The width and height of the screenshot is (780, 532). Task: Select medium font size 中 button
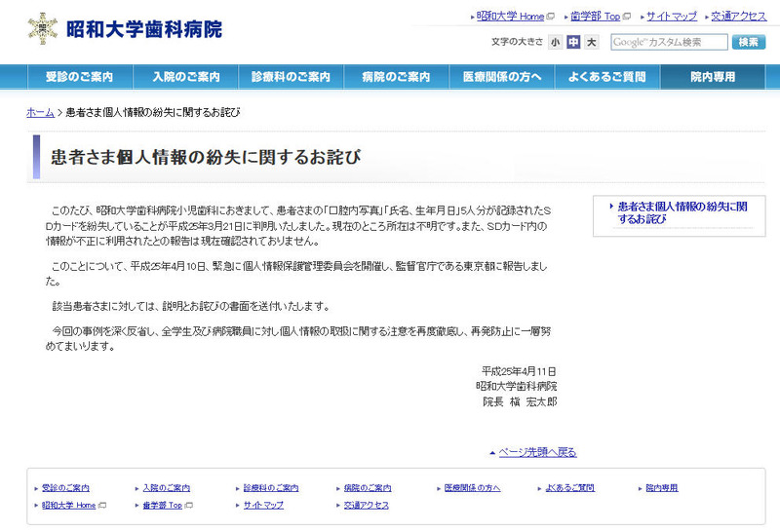[573, 42]
